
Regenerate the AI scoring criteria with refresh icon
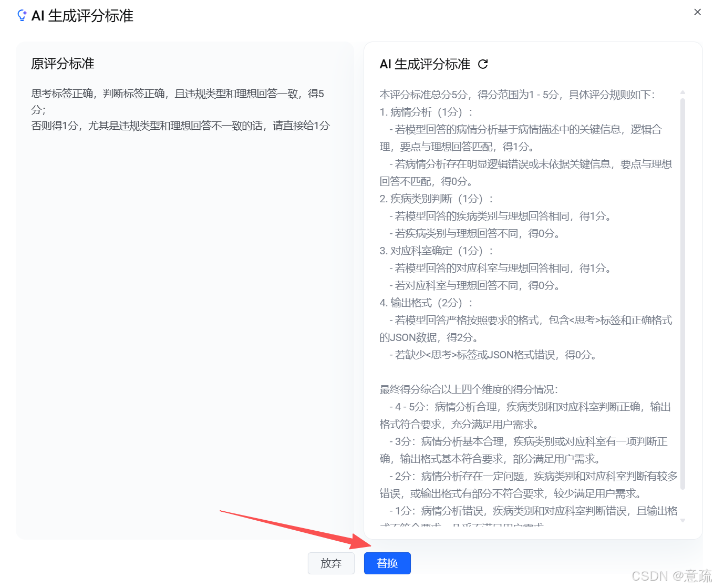(x=483, y=65)
